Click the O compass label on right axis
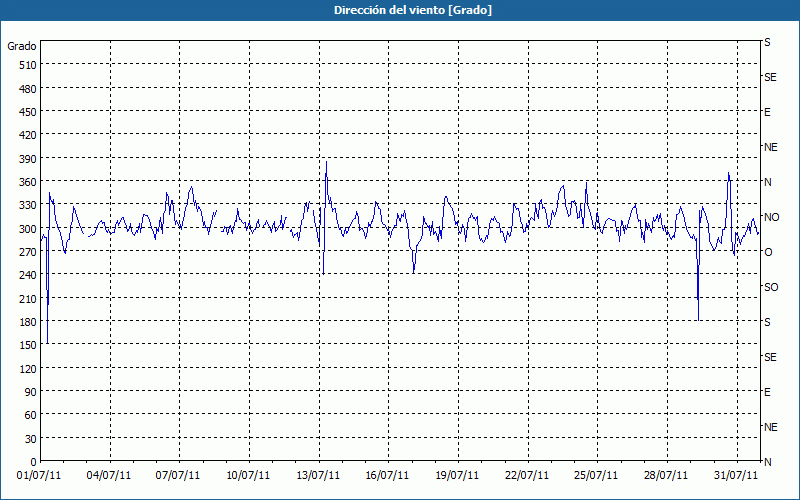This screenshot has width=800, height=500. 768,252
